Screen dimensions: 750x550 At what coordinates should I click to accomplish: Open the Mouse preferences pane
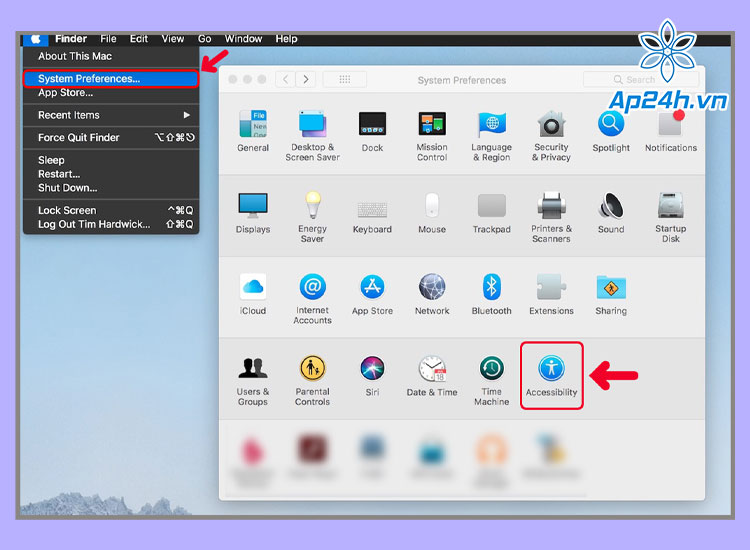432,212
